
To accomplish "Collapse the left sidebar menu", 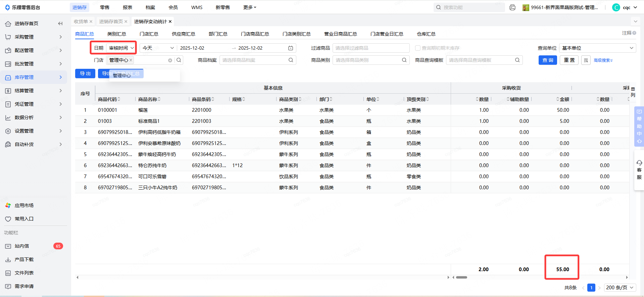I will pos(60,23).
